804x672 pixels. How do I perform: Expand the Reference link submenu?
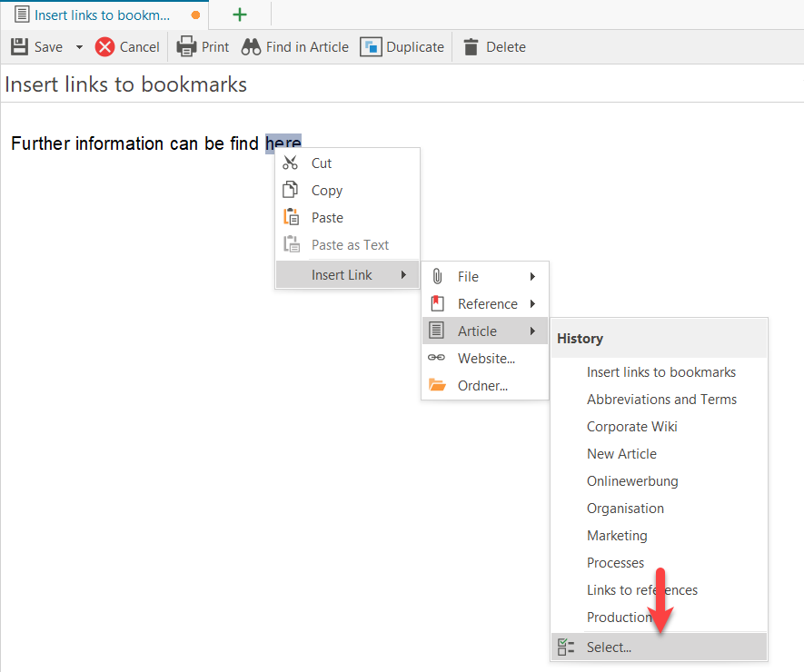(x=487, y=304)
